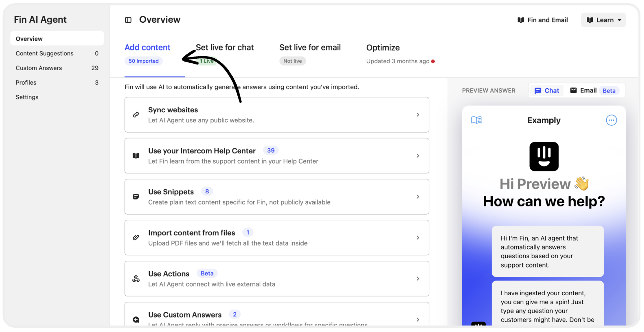Click the 8 count badge on Snippets
Screen dimensions: 644x332
point(207,192)
